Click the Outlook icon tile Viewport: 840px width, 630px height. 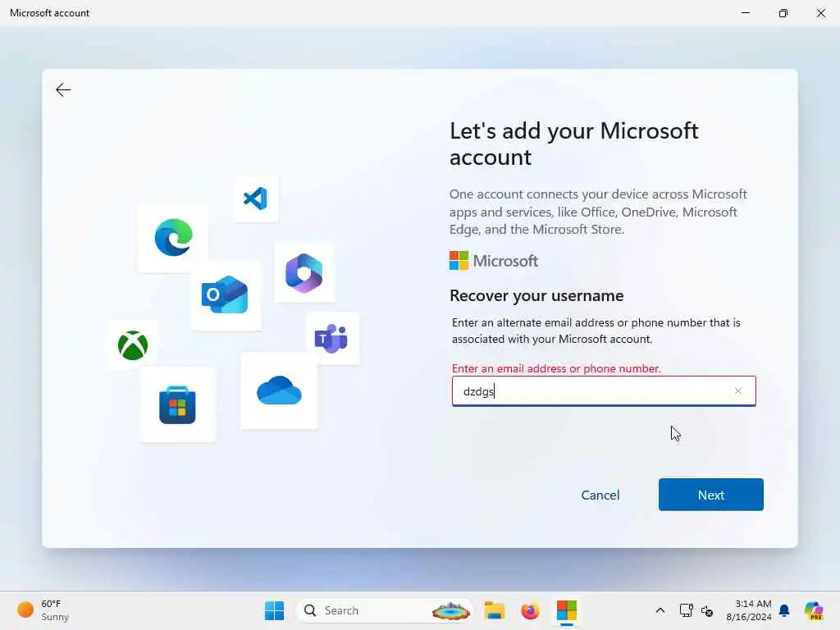tap(225, 295)
